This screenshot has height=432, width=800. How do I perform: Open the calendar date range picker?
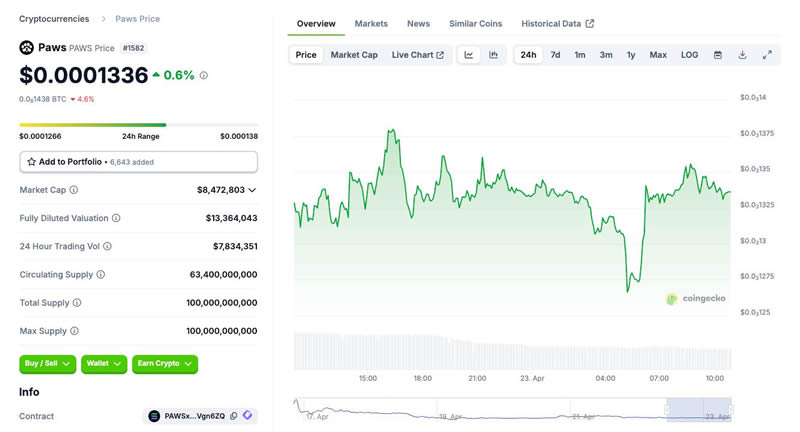718,55
